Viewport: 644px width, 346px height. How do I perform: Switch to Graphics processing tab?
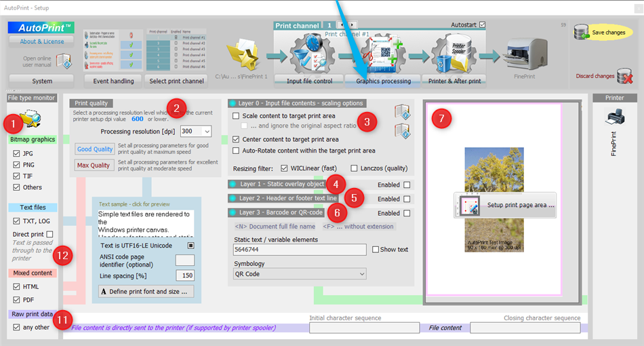click(383, 81)
